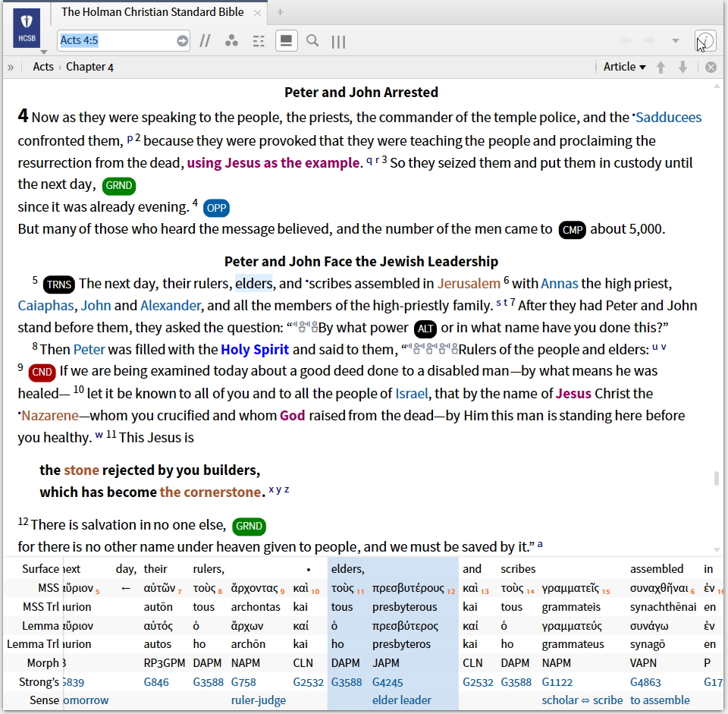Click the Acts breadcrumb
The image size is (728, 714).
coord(43,67)
